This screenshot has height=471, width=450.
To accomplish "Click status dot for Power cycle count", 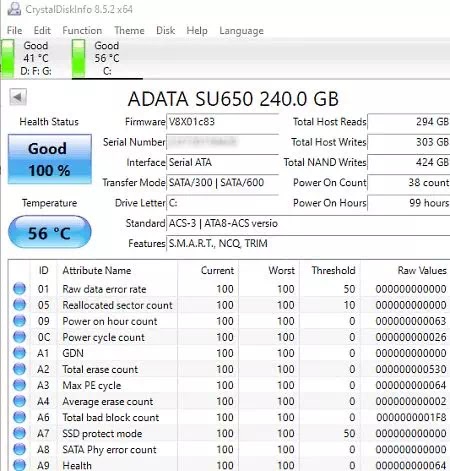I will [19, 337].
